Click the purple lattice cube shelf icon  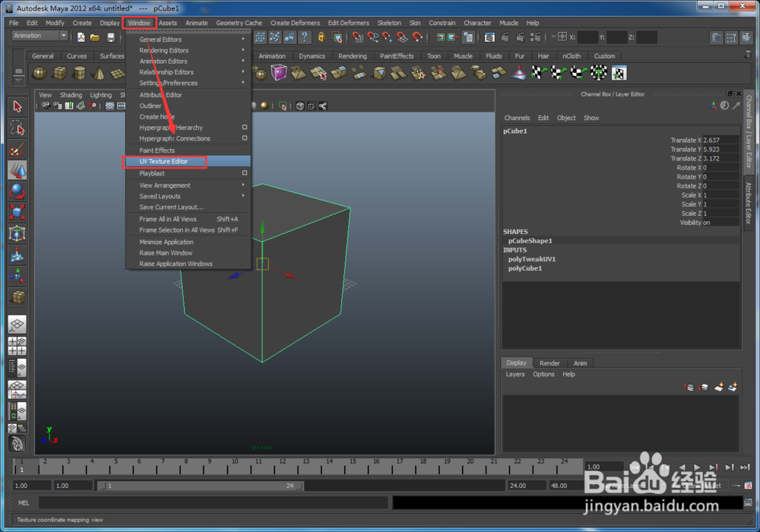[279, 73]
